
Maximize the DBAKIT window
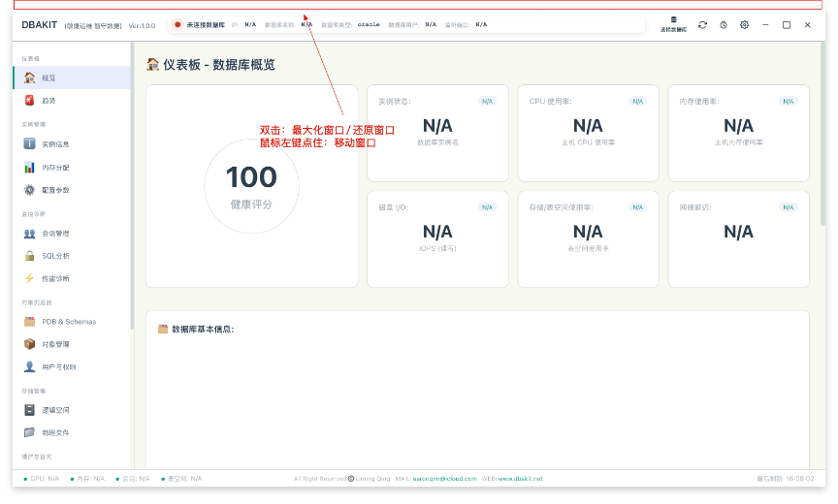tap(787, 24)
